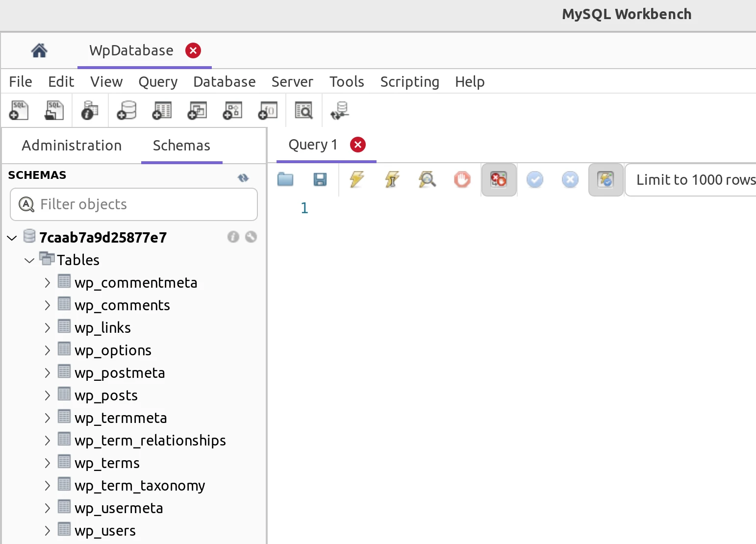Save the current SQL script
The width and height of the screenshot is (756, 544).
click(x=320, y=180)
